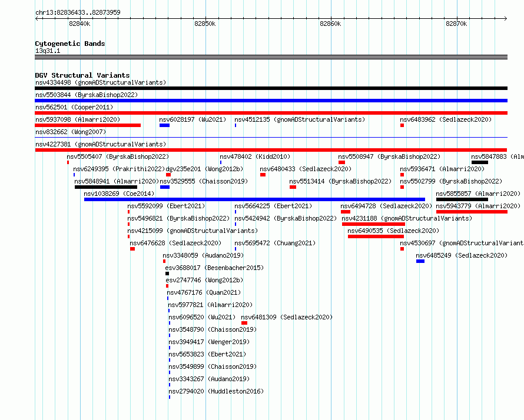524x420 pixels.
Task: Click the DGV Structural Variants track title
Action: (x=82, y=75)
